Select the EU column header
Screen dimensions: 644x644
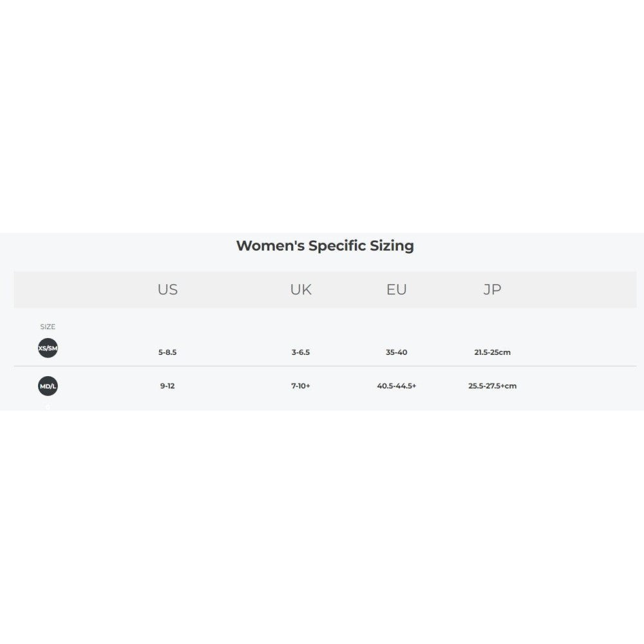click(397, 290)
